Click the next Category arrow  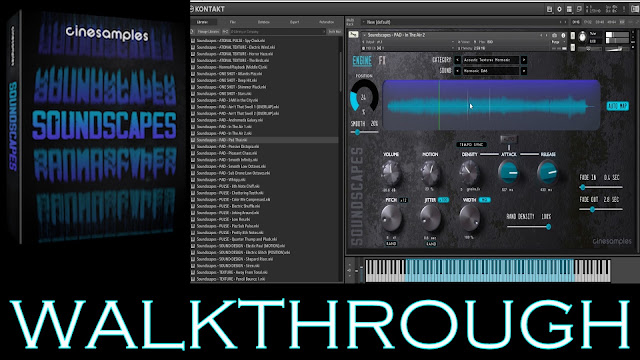524,60
